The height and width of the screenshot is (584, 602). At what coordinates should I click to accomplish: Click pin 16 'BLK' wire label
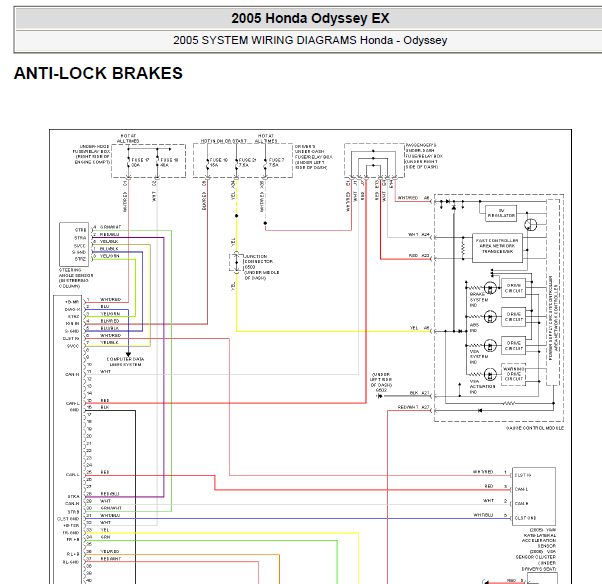(105, 407)
